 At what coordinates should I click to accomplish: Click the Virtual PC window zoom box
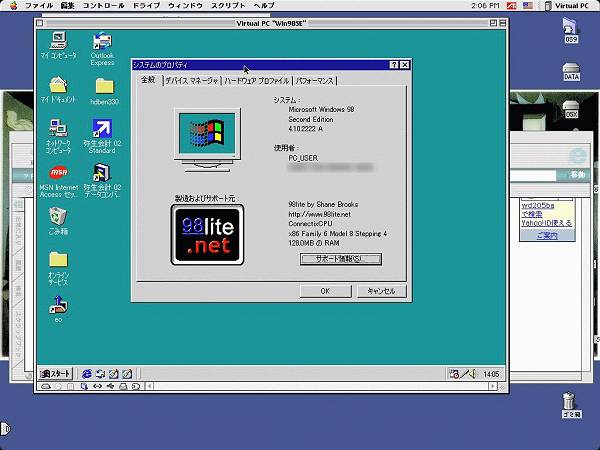tap(493, 23)
